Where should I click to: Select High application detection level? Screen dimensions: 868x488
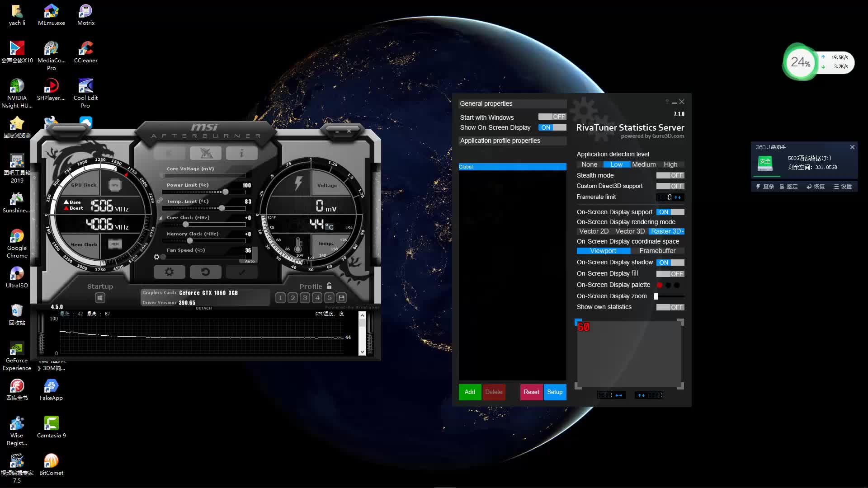pyautogui.click(x=670, y=164)
